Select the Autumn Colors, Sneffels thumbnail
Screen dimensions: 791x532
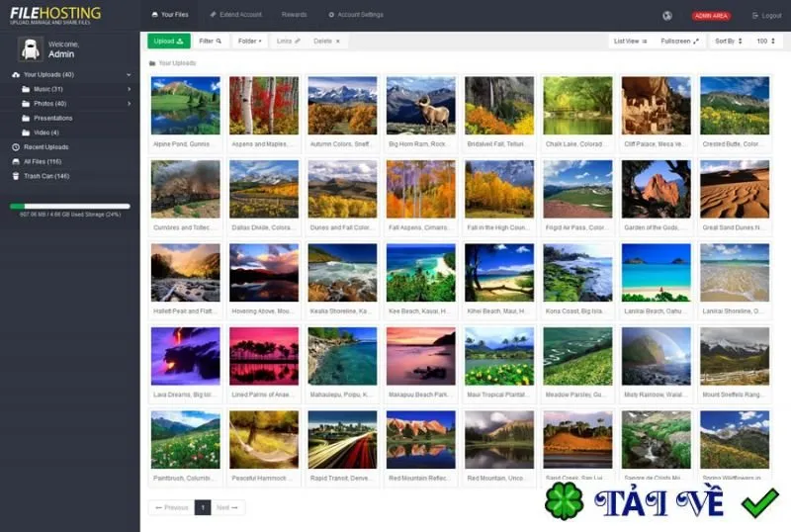point(342,105)
